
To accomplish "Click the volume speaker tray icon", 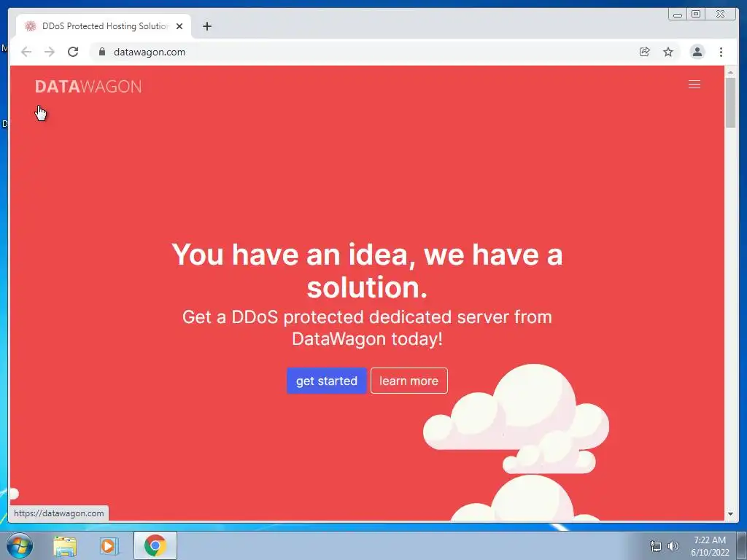I will (x=673, y=546).
